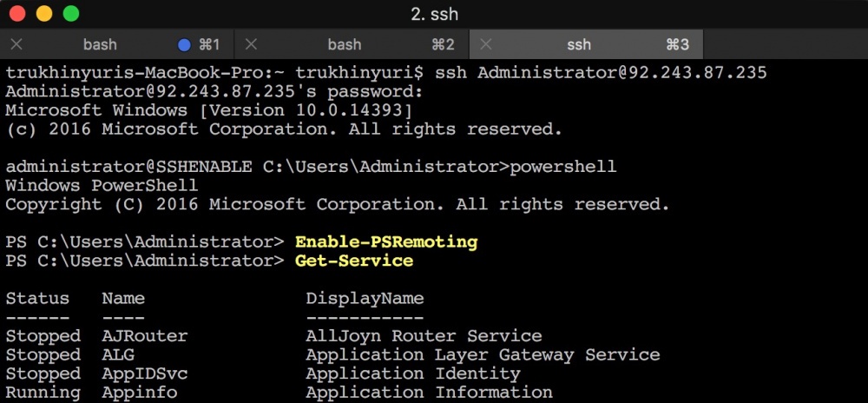Select the ssh tab

point(579,45)
